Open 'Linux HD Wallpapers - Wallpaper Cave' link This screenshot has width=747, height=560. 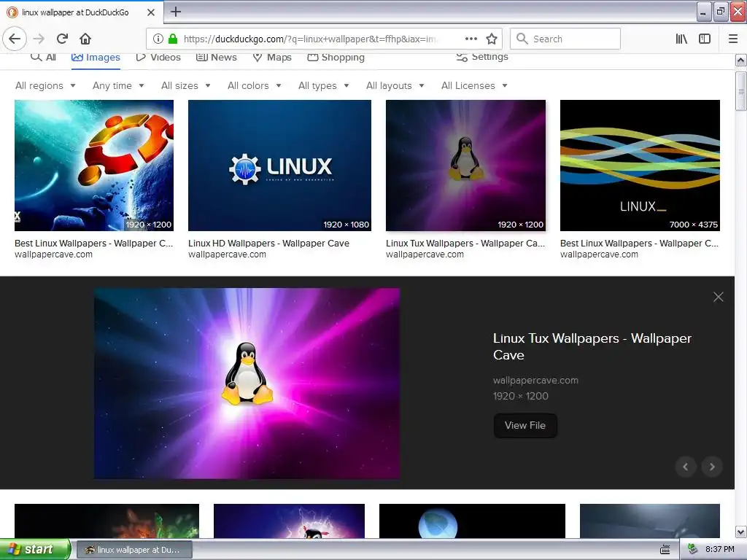click(268, 244)
